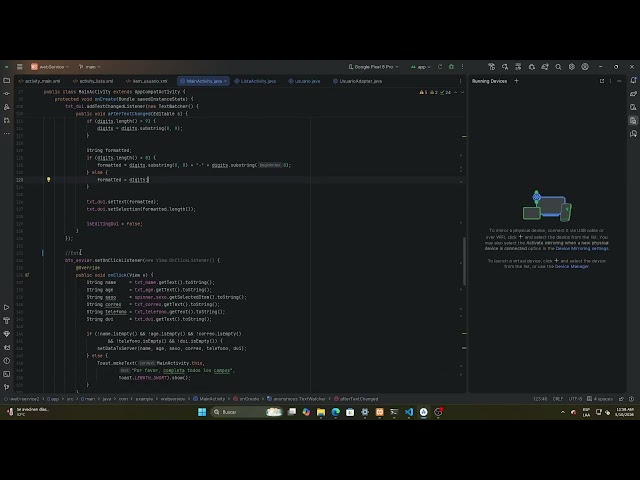The height and width of the screenshot is (480, 640).
Task: Open Running Devices panel options menu
Action: click(x=611, y=81)
